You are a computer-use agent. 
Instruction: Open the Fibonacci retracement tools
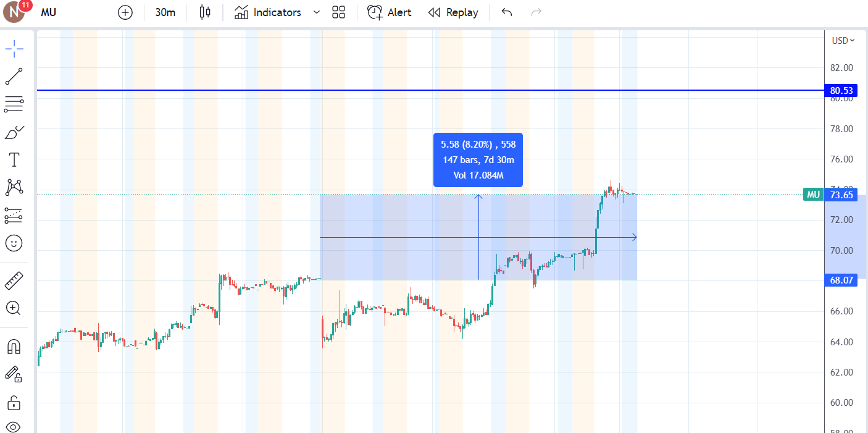point(14,104)
